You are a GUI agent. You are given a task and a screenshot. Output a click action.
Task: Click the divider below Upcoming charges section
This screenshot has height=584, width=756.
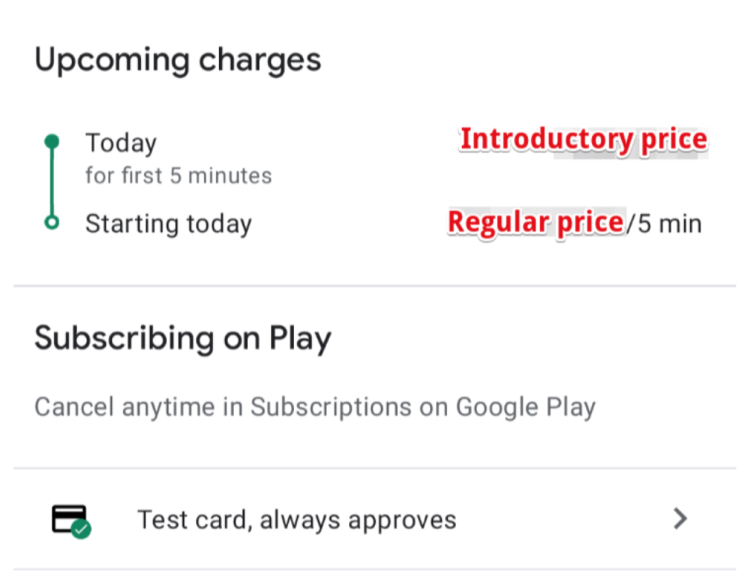pyautogui.click(x=375, y=286)
